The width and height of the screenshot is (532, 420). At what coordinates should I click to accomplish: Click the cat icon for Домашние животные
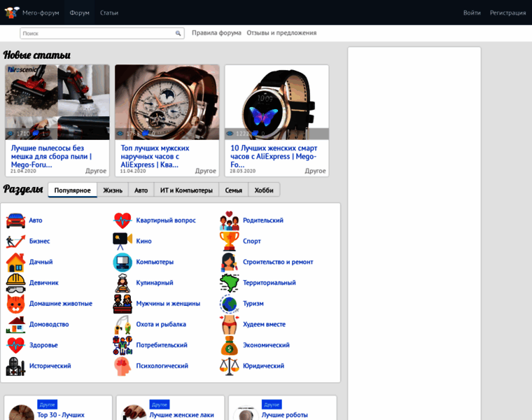(15, 304)
